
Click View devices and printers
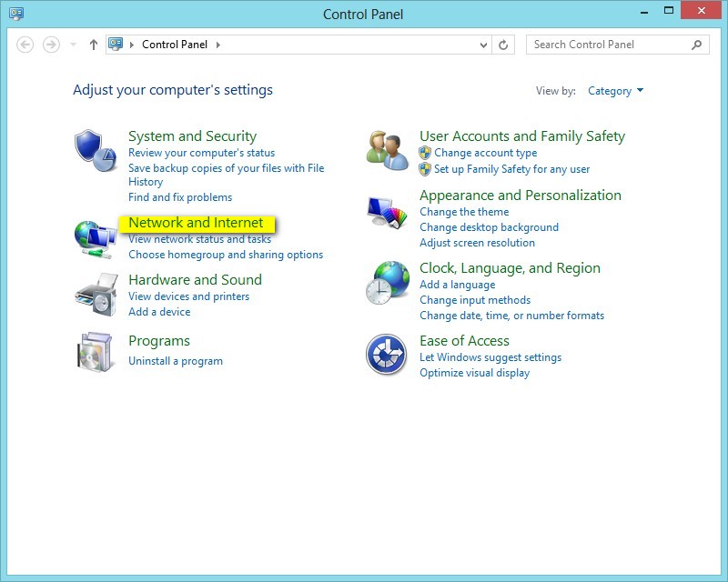coord(188,296)
